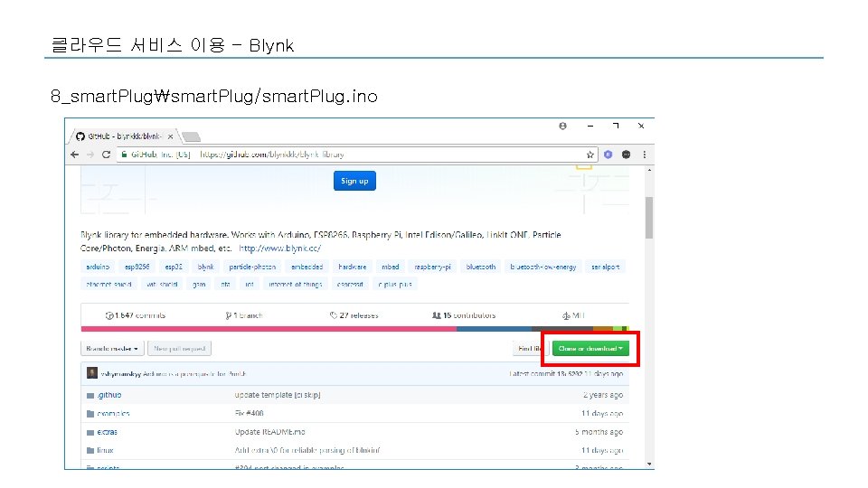
Task: Click the address bar URL field
Action: coord(357,155)
